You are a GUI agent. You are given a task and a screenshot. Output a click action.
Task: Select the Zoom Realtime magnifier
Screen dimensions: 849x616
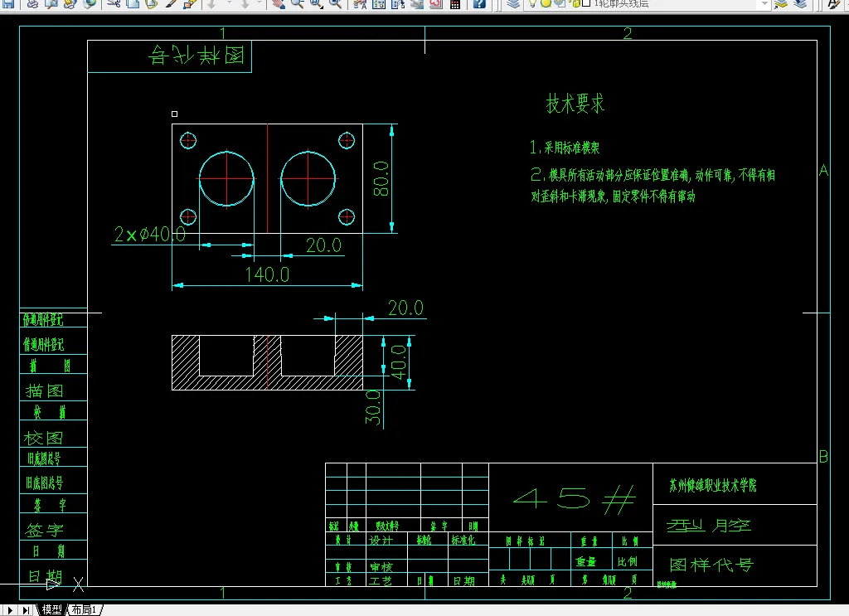tap(298, 4)
